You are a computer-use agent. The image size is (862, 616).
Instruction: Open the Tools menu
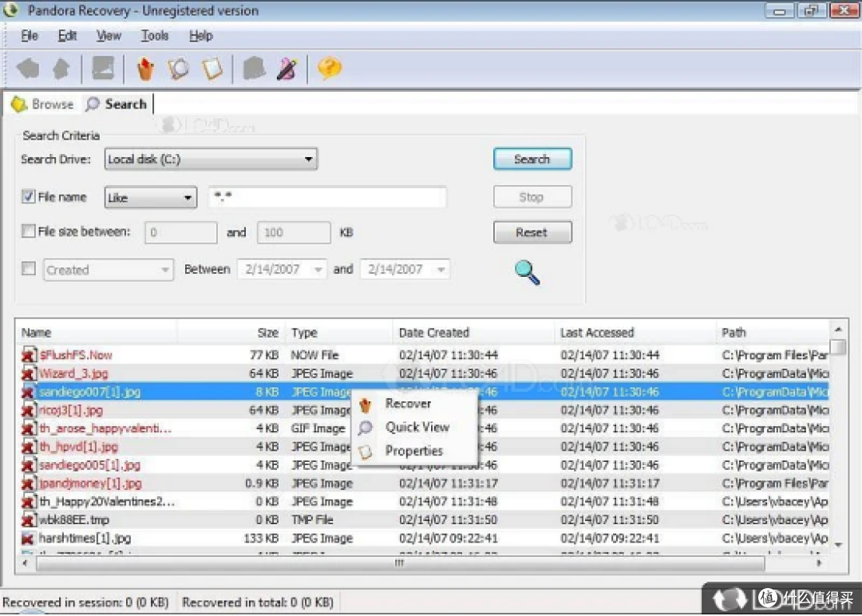(155, 36)
